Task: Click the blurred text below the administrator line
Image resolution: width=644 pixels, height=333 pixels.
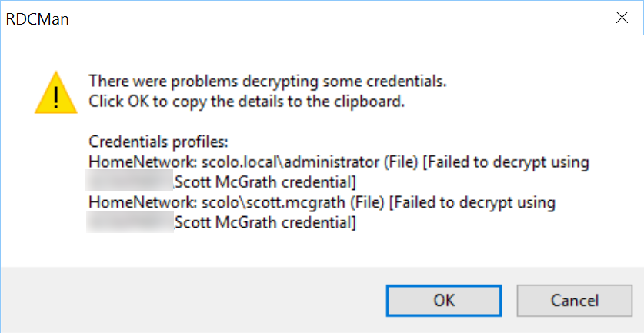Action: [x=129, y=182]
